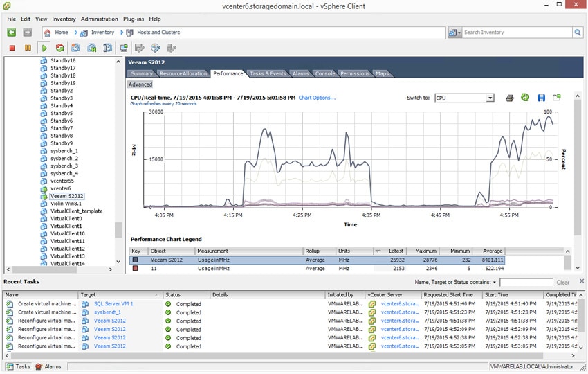
Task: Switch to the Permissions tab
Action: pos(355,74)
